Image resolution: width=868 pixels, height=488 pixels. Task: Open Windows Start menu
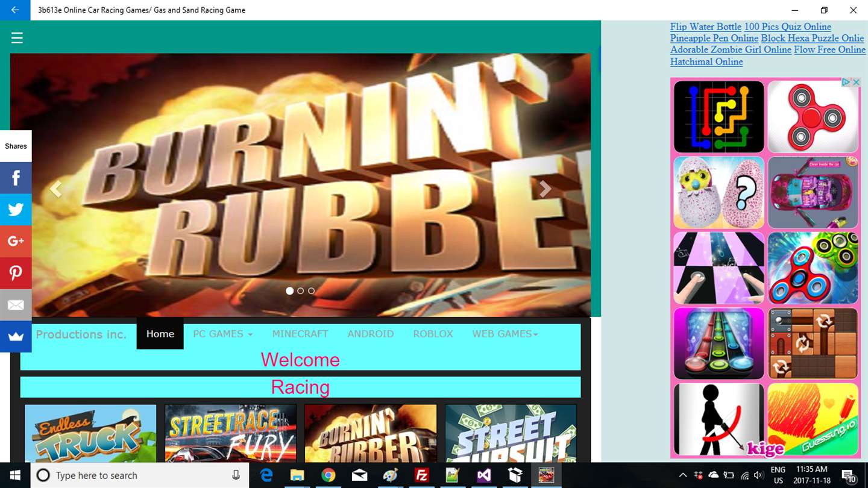pyautogui.click(x=14, y=475)
